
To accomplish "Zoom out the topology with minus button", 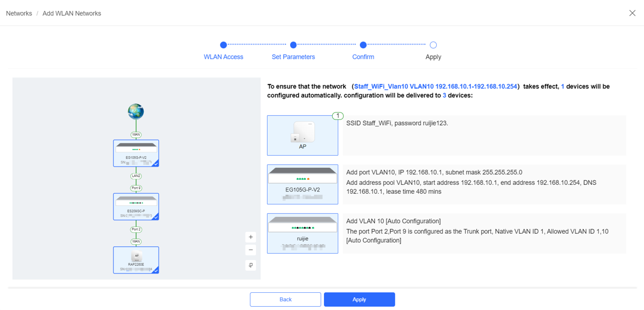I will (250, 250).
